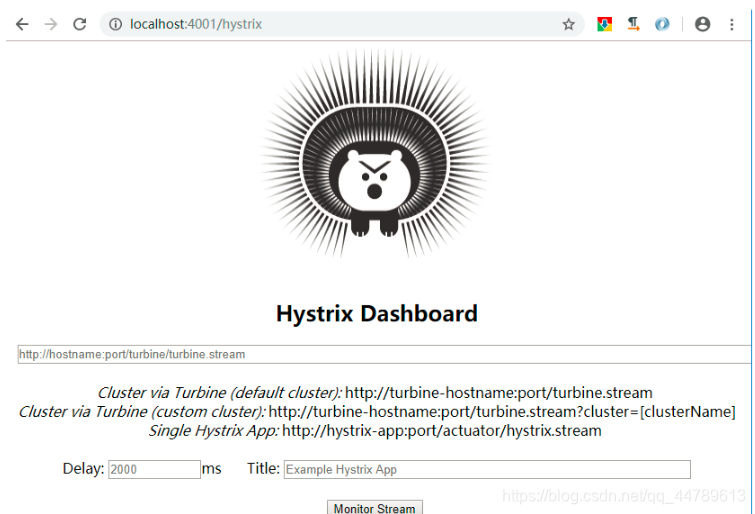
Task: Click the Title input field
Action: [487, 469]
